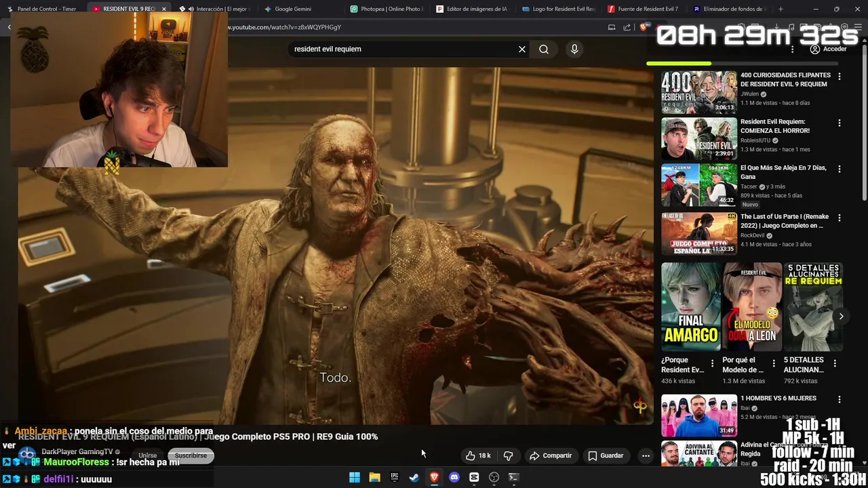Open 1 HOMBRE VS 6 MUJERES thumbnail
The width and height of the screenshot is (868, 488).
698,415
